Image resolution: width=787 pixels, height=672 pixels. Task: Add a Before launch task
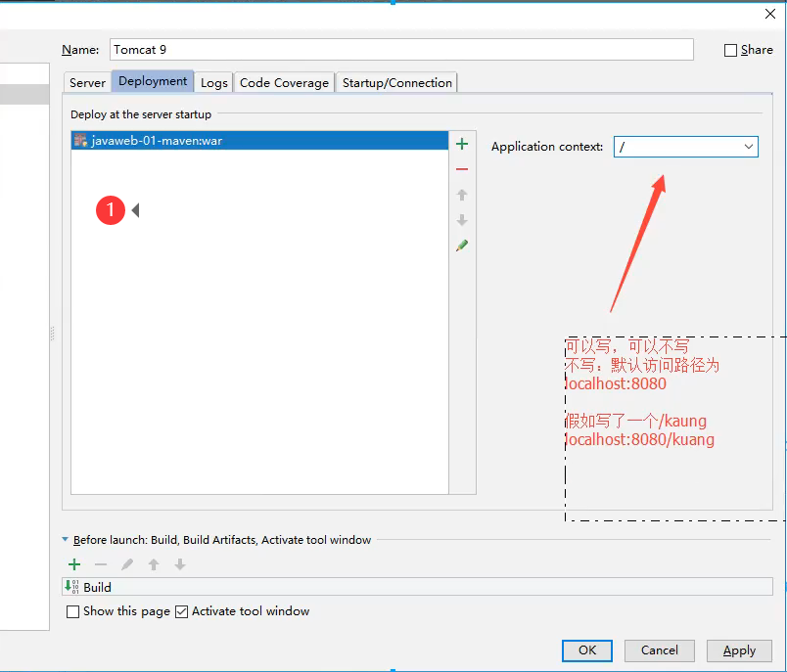coord(74,564)
